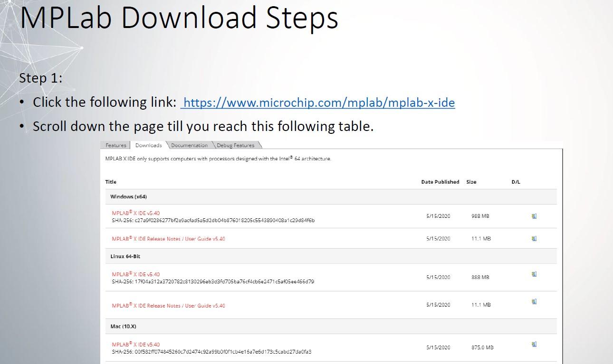Viewport: 613px width, 364px height.
Task: Click the Linux Release Notes download icon
Action: click(534, 301)
